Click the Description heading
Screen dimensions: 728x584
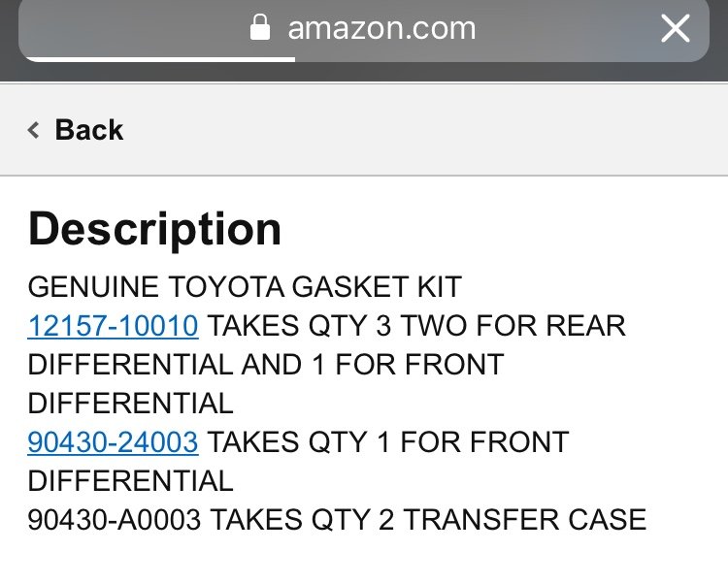click(154, 229)
